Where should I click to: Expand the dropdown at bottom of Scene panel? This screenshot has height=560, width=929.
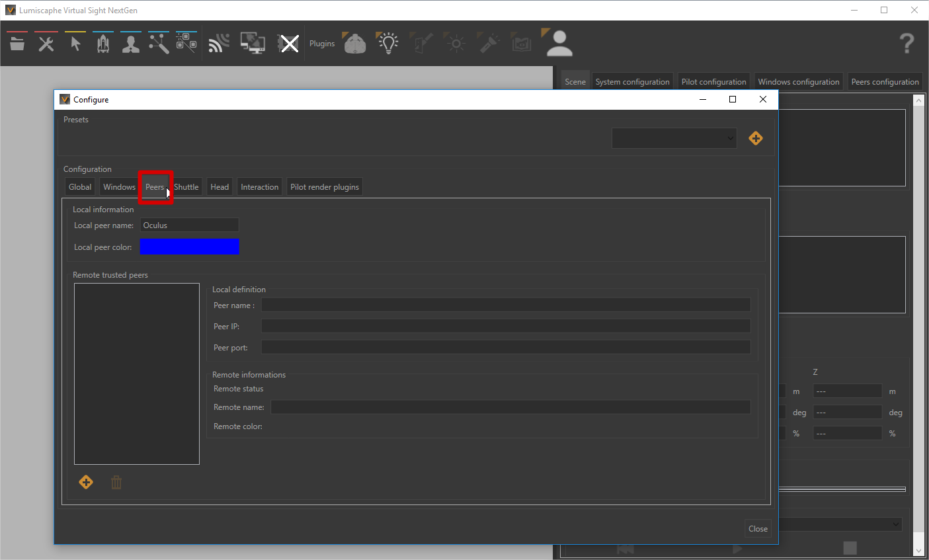pos(896,524)
